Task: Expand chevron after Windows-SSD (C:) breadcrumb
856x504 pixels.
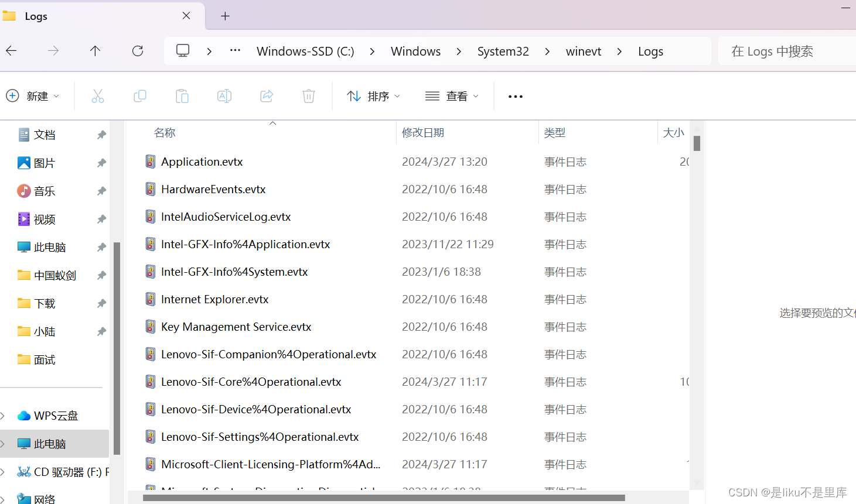Action: pyautogui.click(x=372, y=52)
